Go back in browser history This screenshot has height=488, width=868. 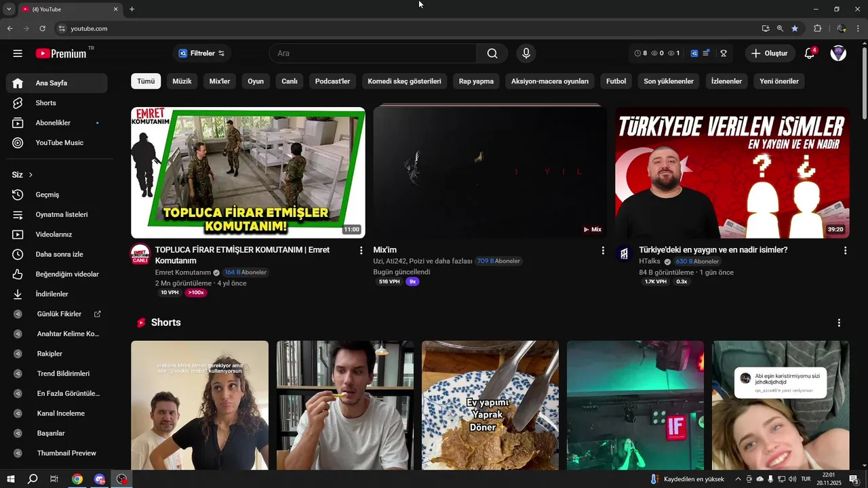(9, 28)
